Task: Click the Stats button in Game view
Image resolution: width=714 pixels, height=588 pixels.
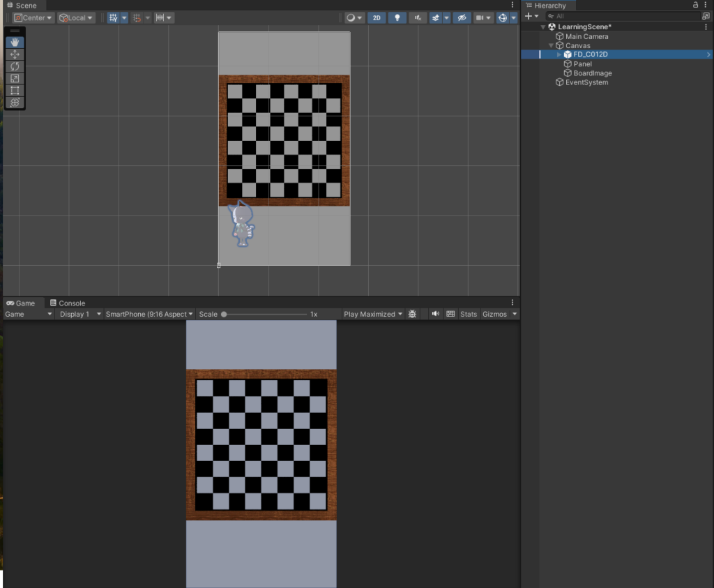Action: pos(469,314)
